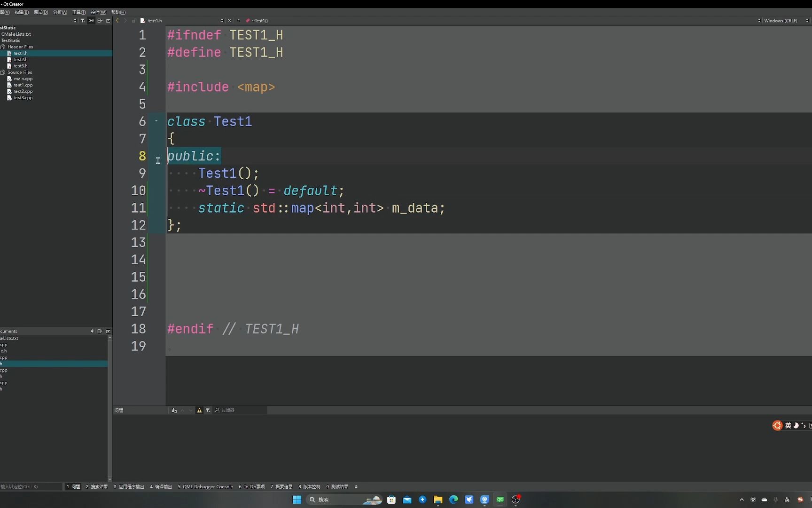
Task: Click the Issues category filter funnel icon
Action: [208, 410]
